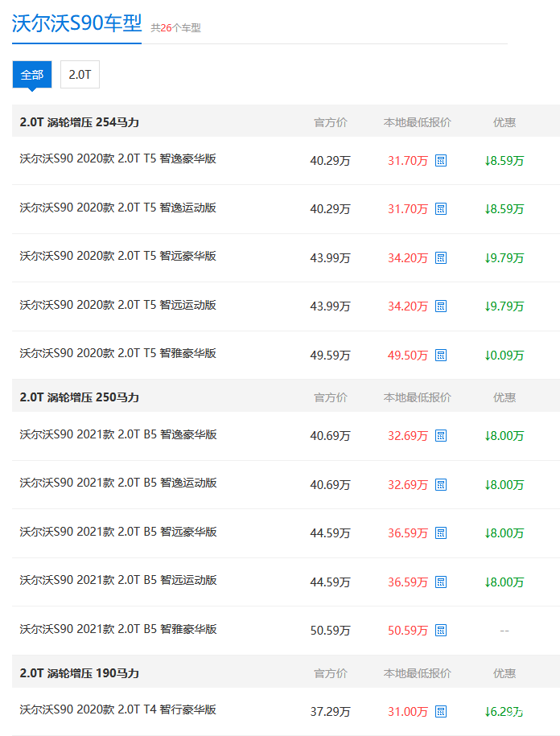Switch to the 2.0T filter tab
This screenshot has width=560, height=736.
pos(80,75)
